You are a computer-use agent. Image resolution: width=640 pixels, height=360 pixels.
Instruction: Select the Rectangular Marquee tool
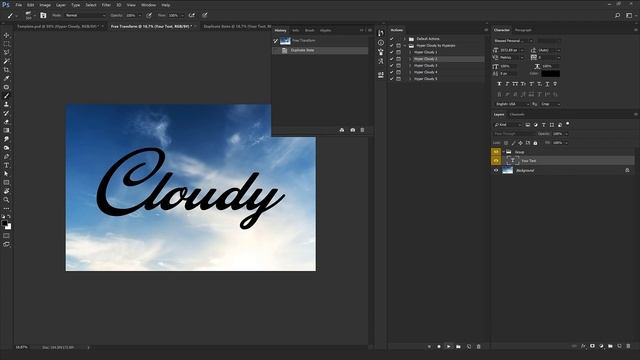click(x=6, y=44)
